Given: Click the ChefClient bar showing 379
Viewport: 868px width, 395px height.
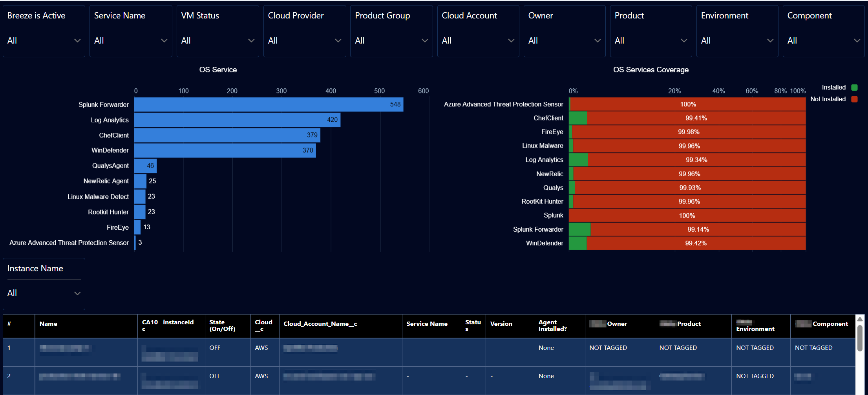Looking at the screenshot, I should (227, 135).
